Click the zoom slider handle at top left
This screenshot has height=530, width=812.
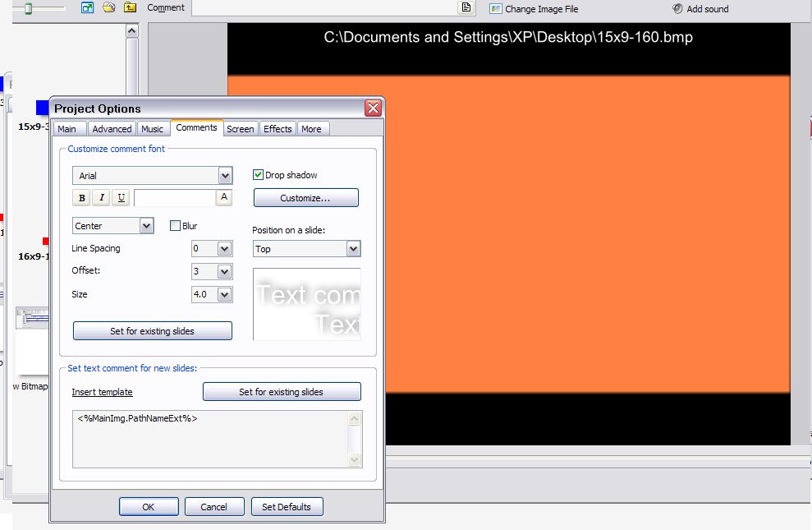[28, 8]
